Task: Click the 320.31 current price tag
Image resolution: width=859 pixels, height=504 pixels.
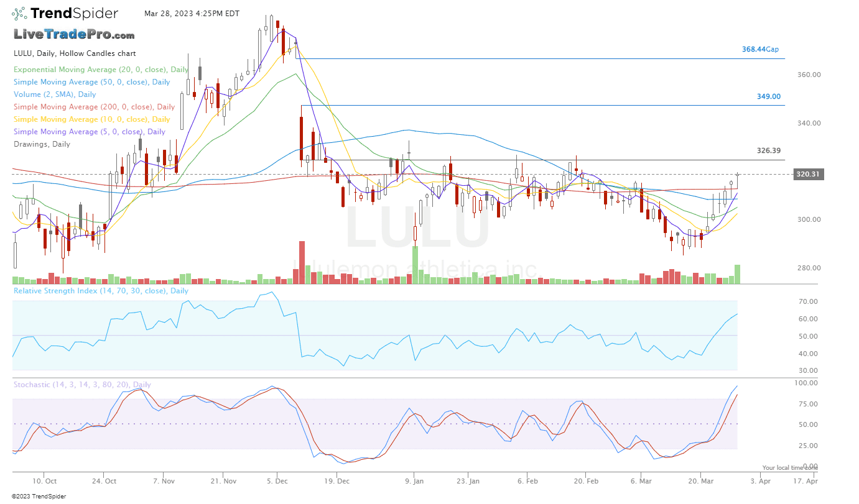Action: 809,175
